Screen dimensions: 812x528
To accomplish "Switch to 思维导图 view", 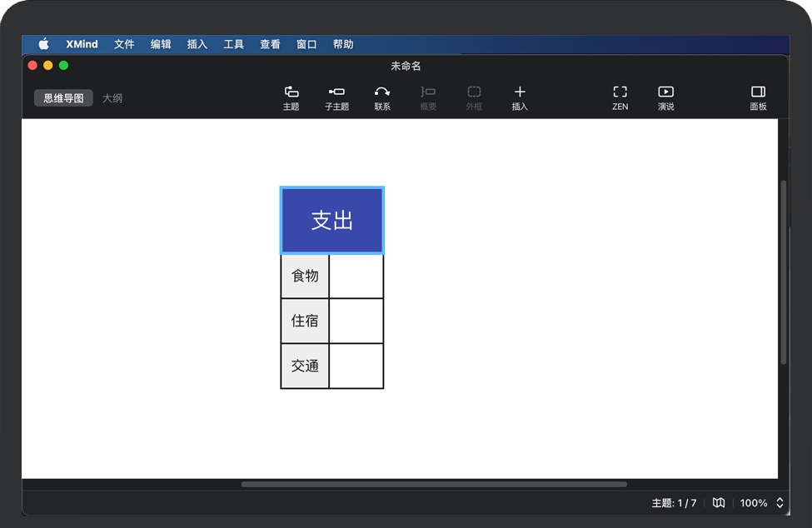I will (63, 98).
